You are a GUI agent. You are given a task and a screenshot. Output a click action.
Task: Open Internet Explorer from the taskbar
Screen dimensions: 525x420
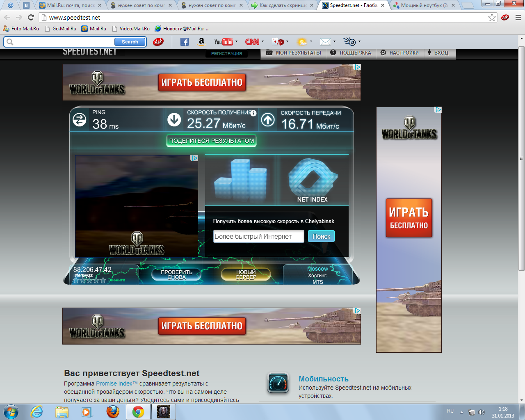tap(37, 412)
